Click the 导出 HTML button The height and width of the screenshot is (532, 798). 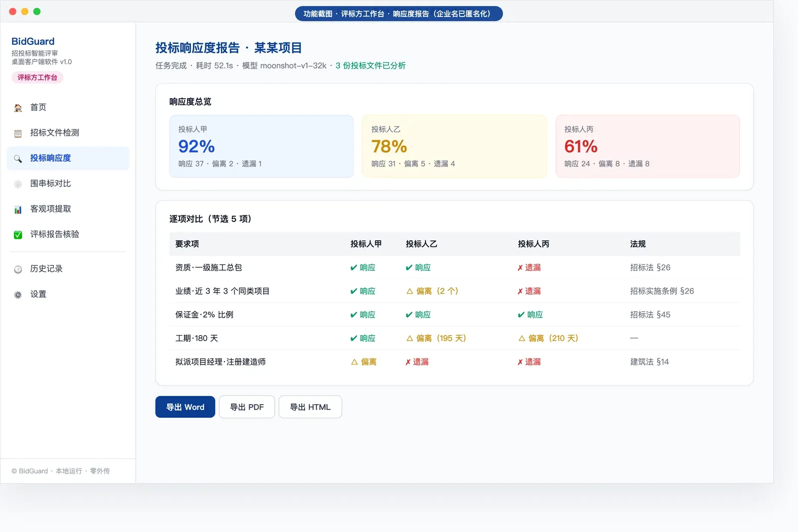(310, 407)
